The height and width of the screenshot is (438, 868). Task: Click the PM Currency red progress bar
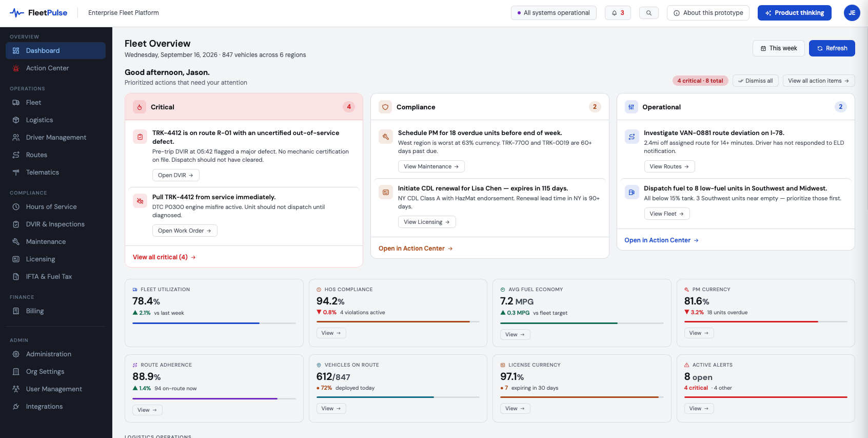pos(765,322)
